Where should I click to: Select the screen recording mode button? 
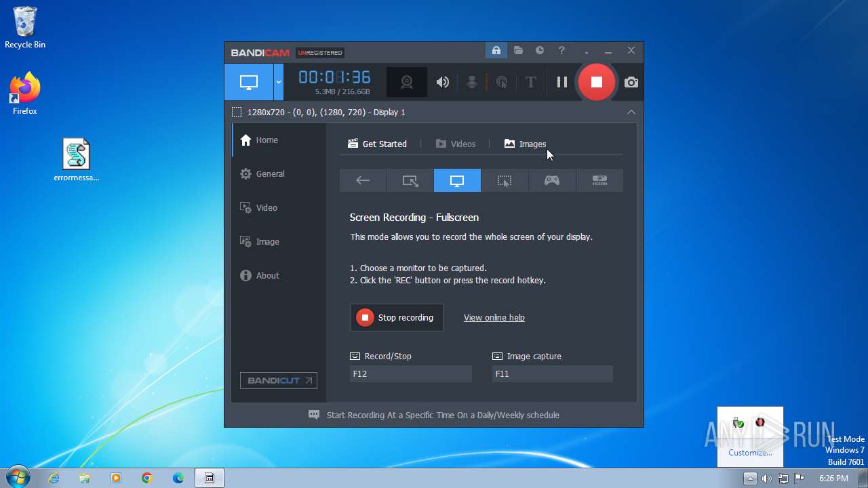pos(249,82)
